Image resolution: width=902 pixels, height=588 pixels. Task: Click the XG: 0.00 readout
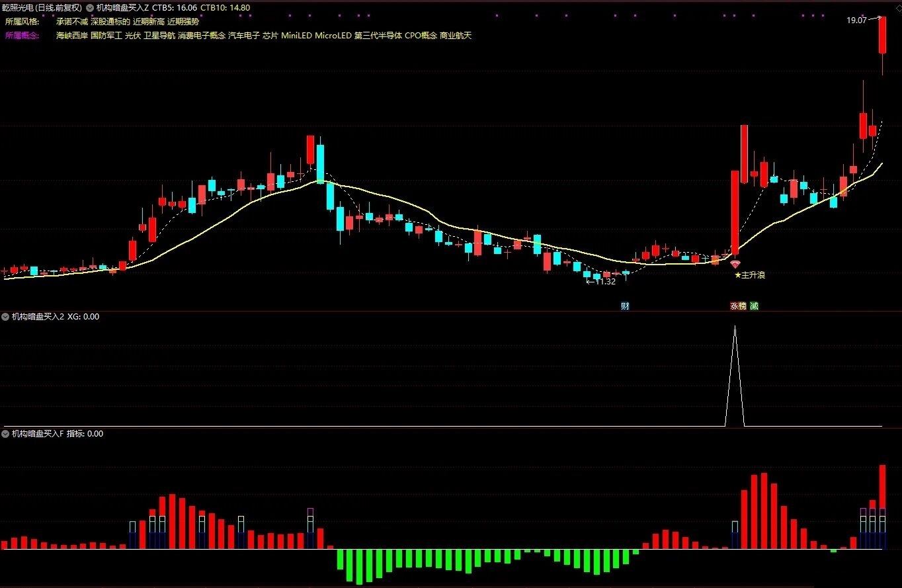pos(83,317)
